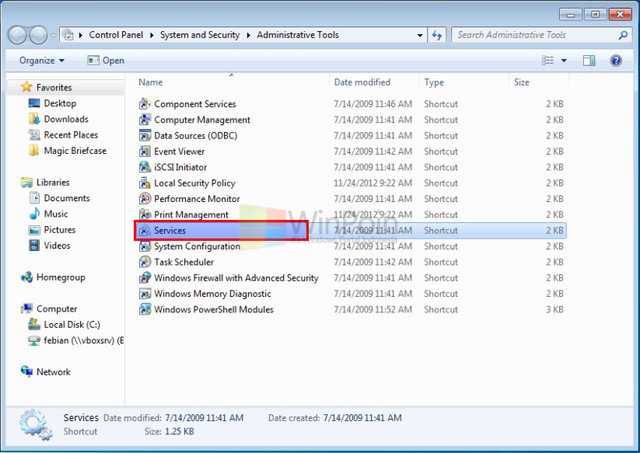640x453 pixels.
Task: Open the address bar history dropdown
Action: pos(420,35)
